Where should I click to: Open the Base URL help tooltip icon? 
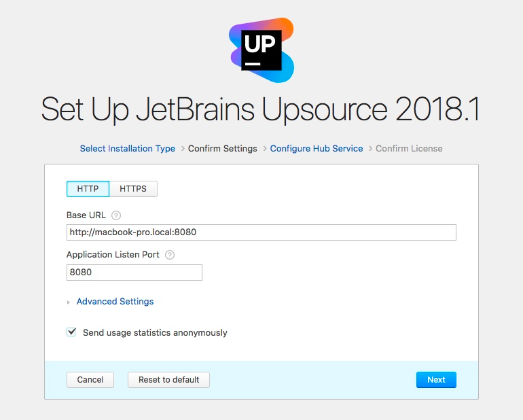click(x=116, y=215)
